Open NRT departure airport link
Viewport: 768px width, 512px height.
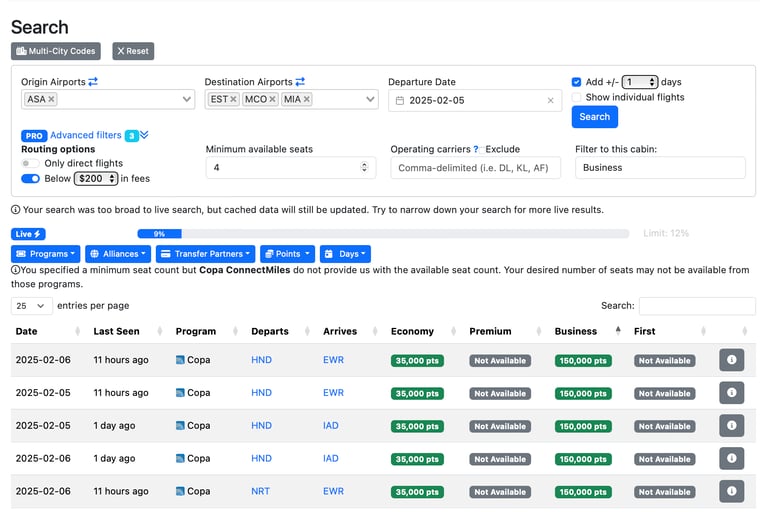coord(261,491)
